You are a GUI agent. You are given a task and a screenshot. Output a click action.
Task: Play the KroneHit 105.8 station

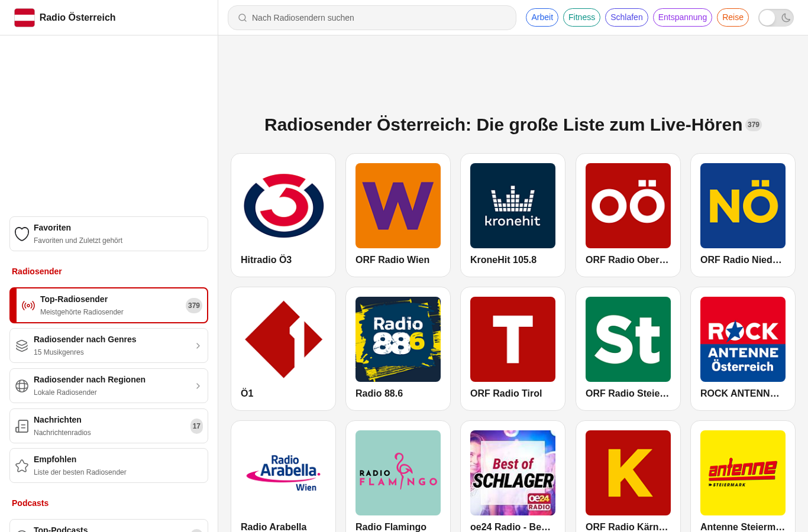tap(513, 215)
